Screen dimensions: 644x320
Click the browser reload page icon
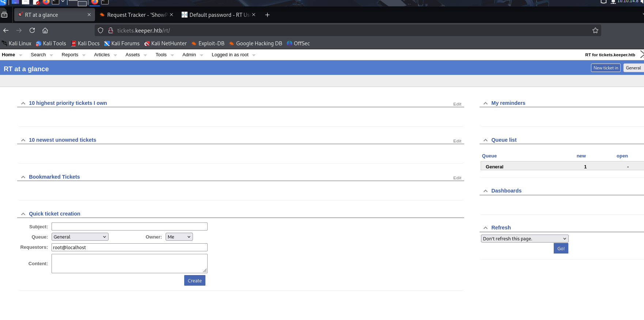(x=32, y=30)
